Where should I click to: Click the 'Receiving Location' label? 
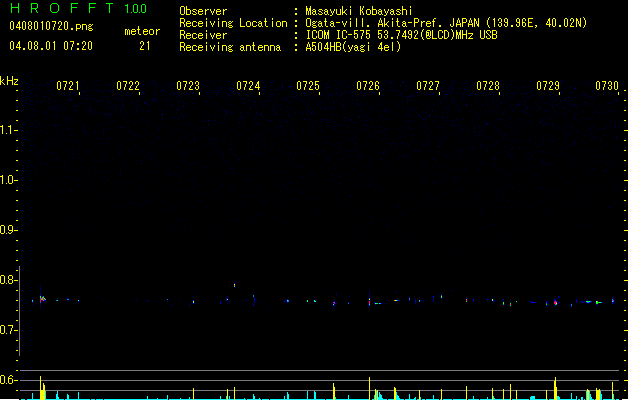233,23
